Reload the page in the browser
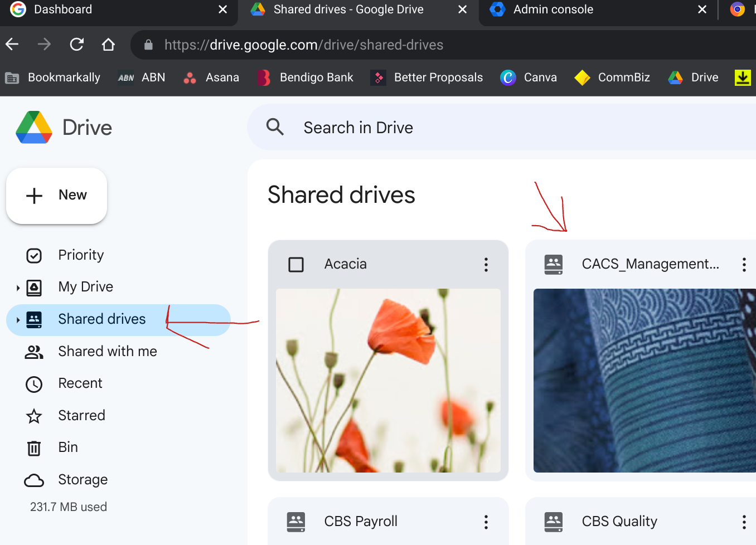The width and height of the screenshot is (756, 545). point(76,45)
